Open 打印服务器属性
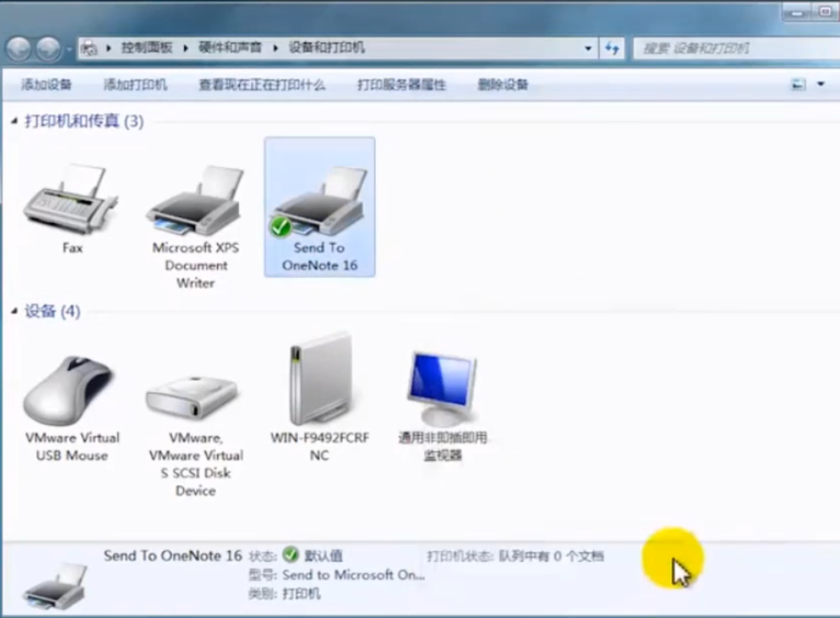The image size is (840, 618). point(401,85)
